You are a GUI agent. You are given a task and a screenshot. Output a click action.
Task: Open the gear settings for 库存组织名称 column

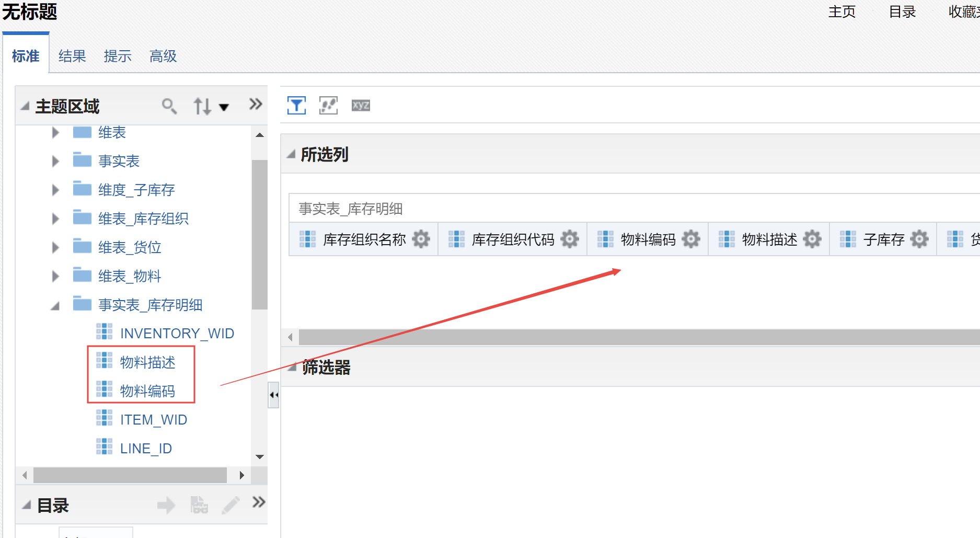pyautogui.click(x=421, y=239)
